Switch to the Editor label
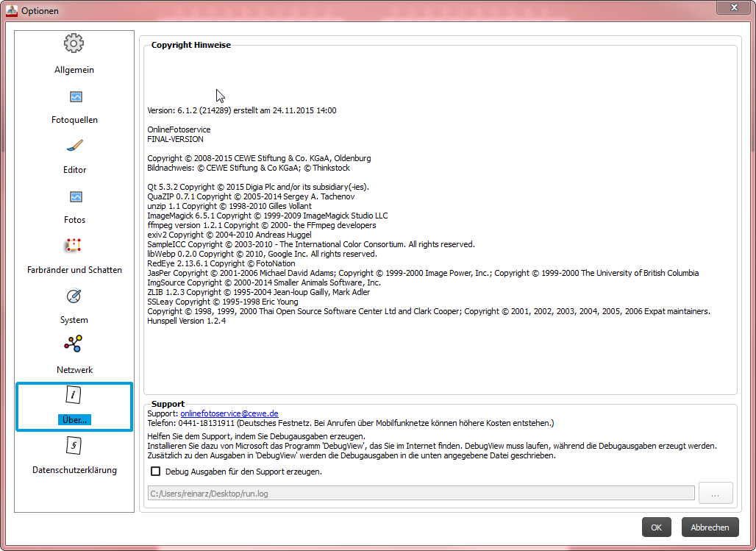This screenshot has height=551, width=756. [x=75, y=170]
